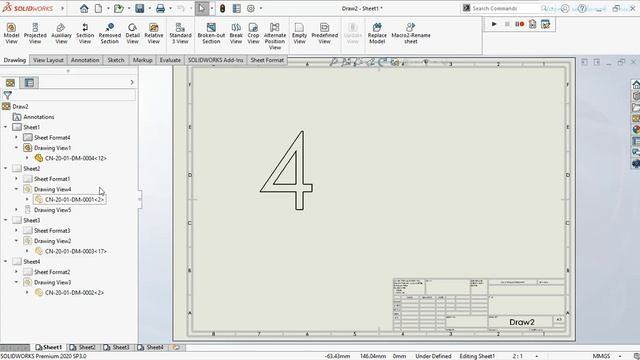This screenshot has height=360, width=640.
Task: Go to the Sheet3 bottom tab
Action: (x=117, y=347)
